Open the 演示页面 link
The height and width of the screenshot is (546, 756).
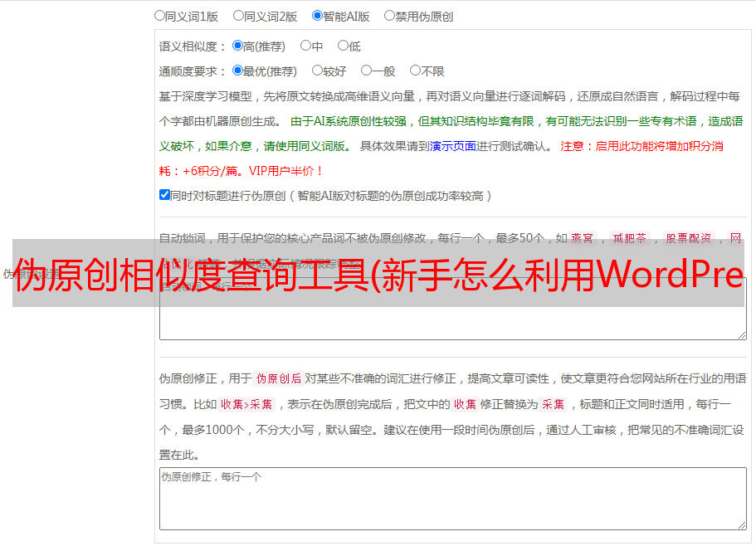(453, 146)
